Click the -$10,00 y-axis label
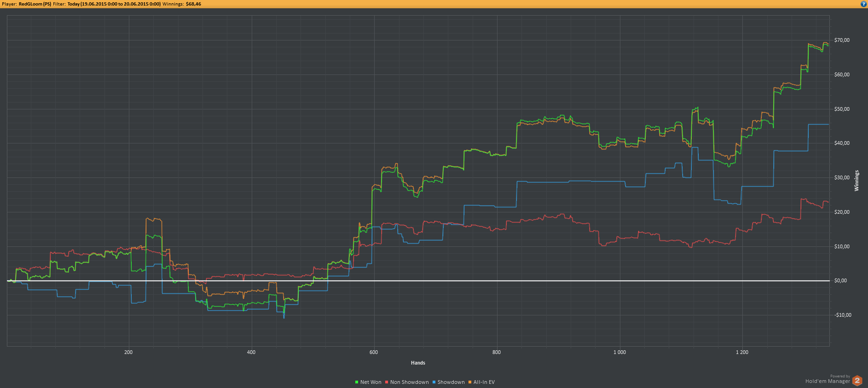 click(x=843, y=315)
